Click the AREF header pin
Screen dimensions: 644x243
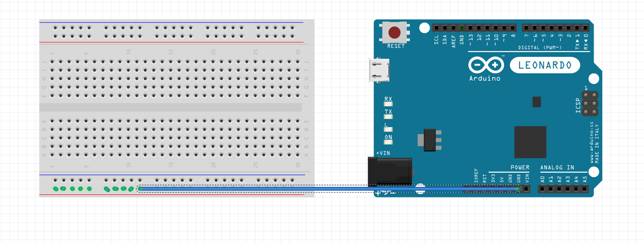pyautogui.click(x=454, y=28)
